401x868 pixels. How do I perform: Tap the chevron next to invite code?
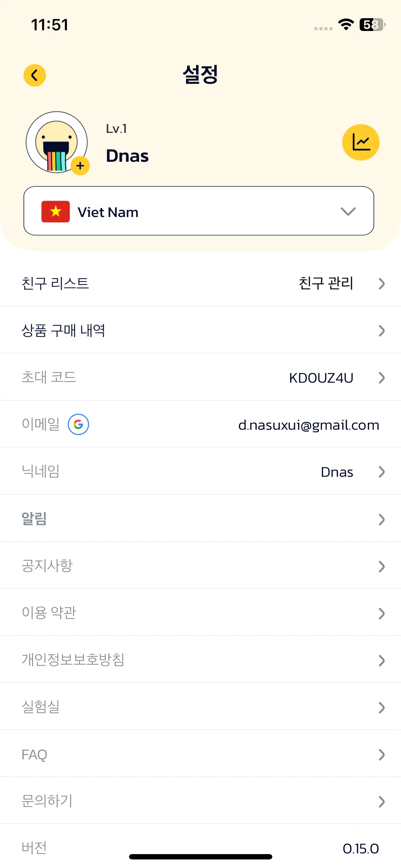(x=381, y=378)
